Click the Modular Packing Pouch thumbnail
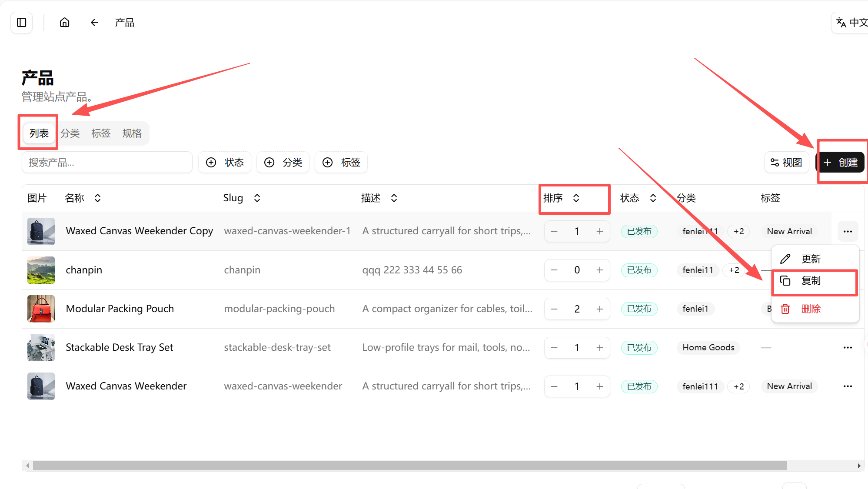The image size is (868, 489). [41, 309]
